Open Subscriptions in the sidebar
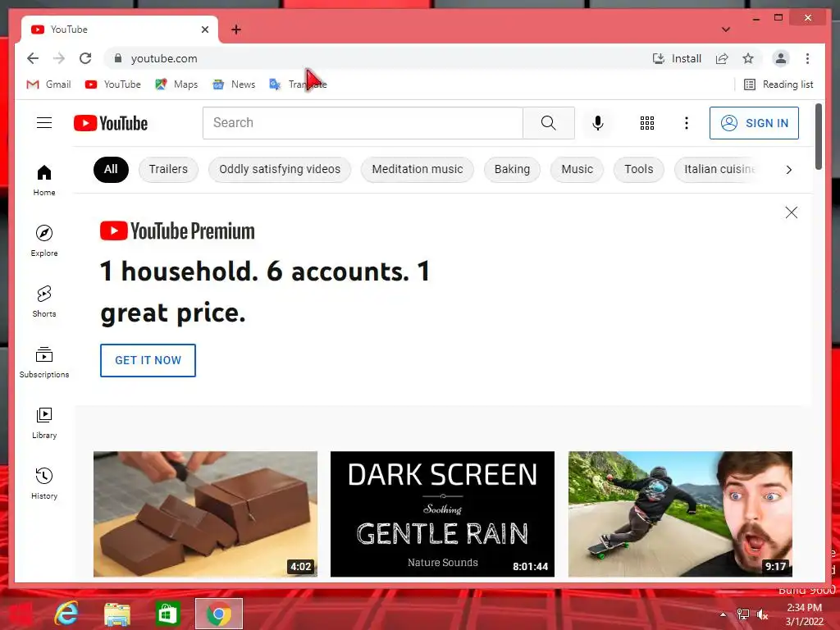This screenshot has width=840, height=630. [x=44, y=363]
